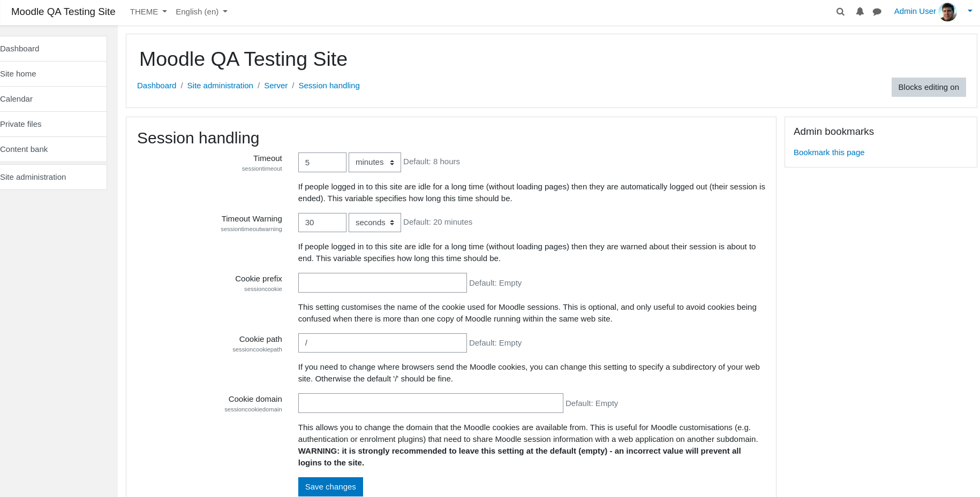Click the Session handling section heading
The width and height of the screenshot is (980, 497).
tap(198, 138)
